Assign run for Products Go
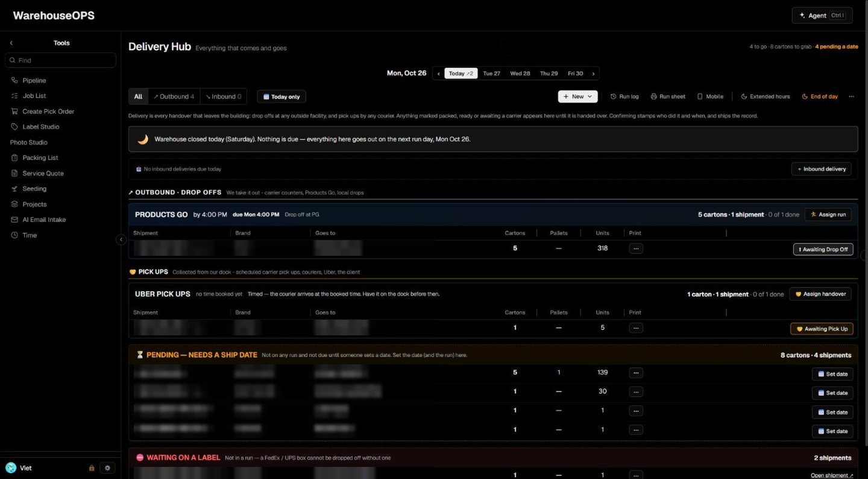868x479 pixels. pos(828,214)
